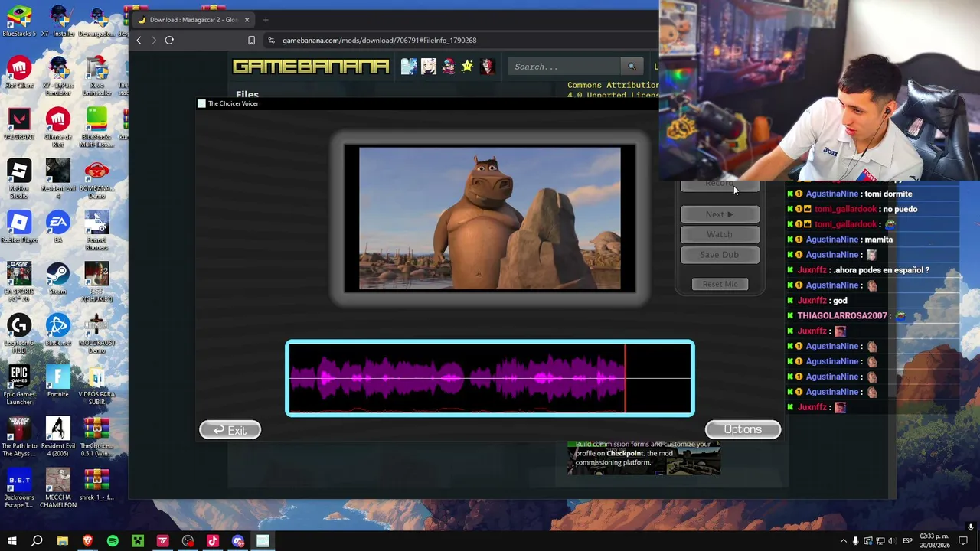
Task: Open the taskbar clock and date
Action: (935, 541)
